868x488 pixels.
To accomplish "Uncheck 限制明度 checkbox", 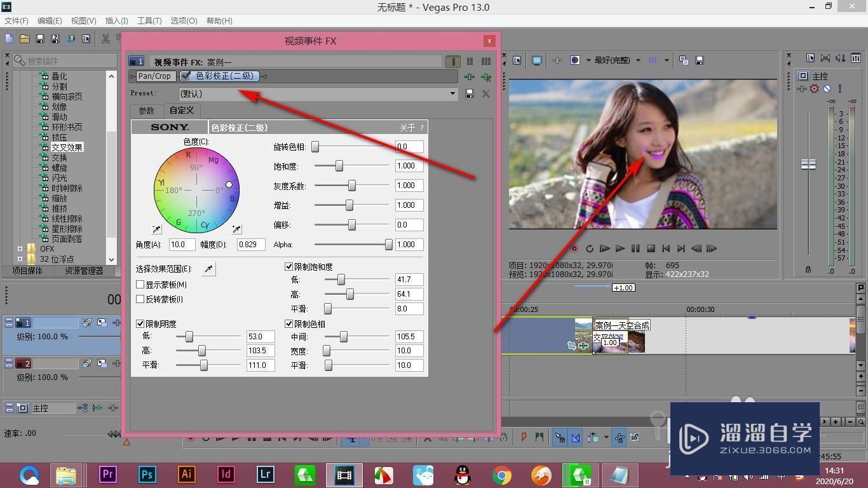I will 140,324.
